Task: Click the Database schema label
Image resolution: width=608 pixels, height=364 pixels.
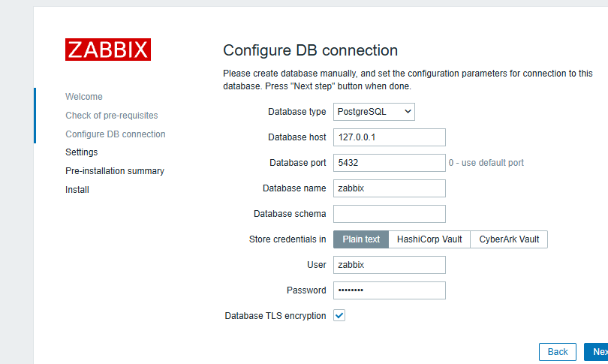Action: [x=290, y=214]
